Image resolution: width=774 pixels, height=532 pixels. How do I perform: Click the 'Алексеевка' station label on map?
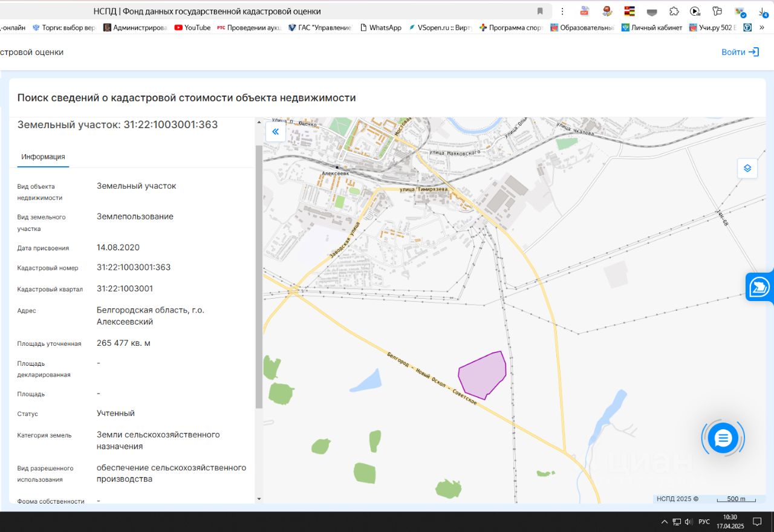[x=336, y=173]
